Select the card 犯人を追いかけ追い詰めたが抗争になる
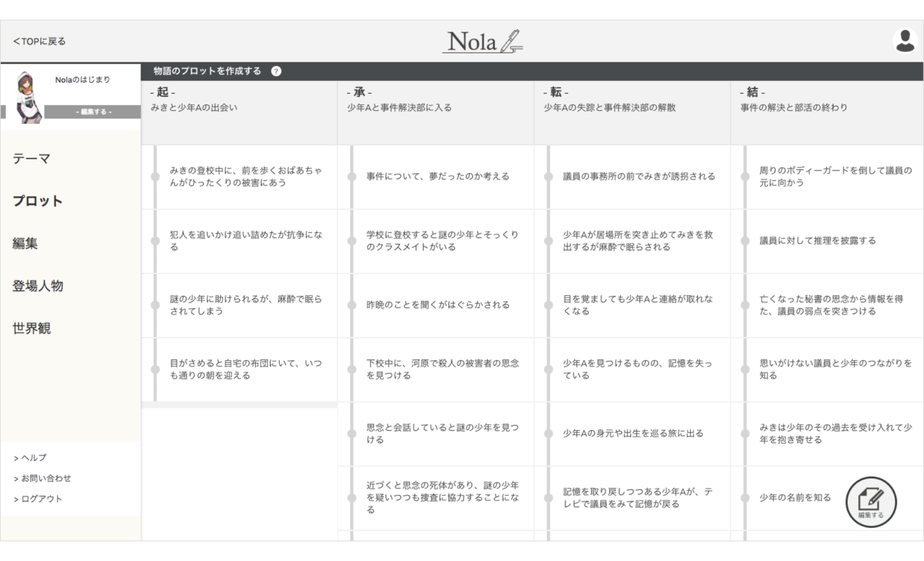924x561 pixels. [240, 241]
